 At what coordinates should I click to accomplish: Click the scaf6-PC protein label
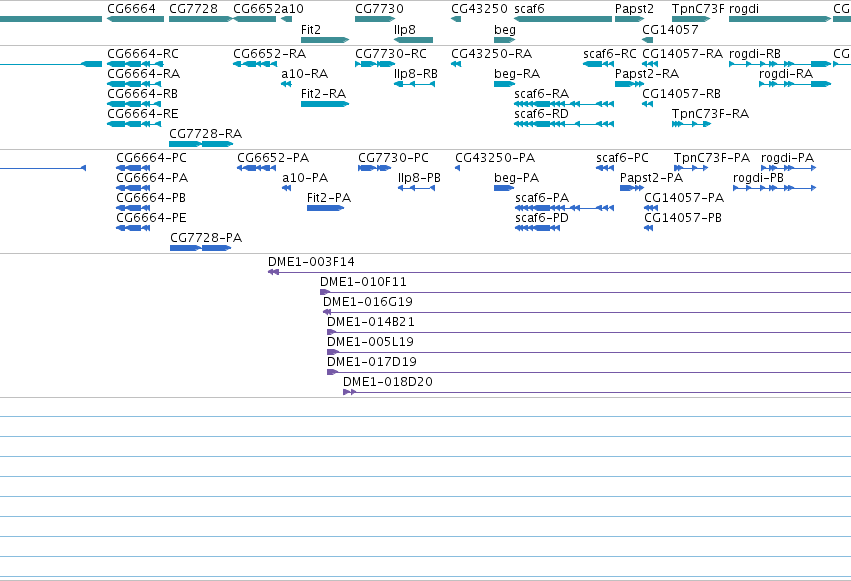click(623, 158)
